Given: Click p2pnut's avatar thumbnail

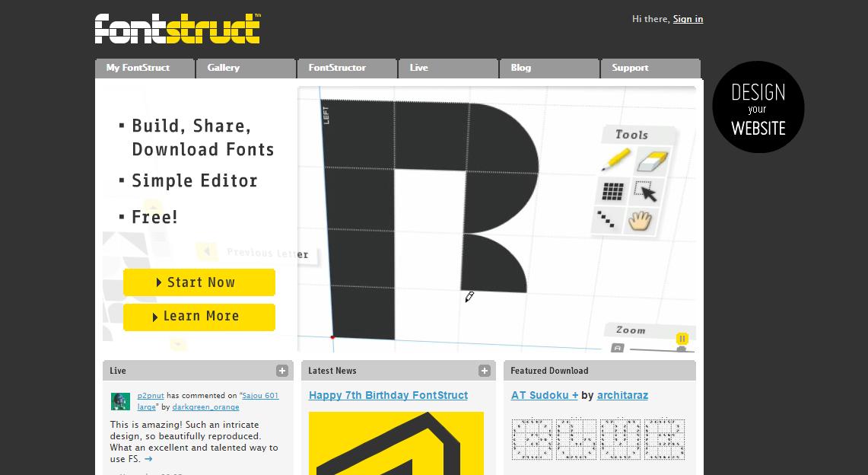Looking at the screenshot, I should pos(120,401).
